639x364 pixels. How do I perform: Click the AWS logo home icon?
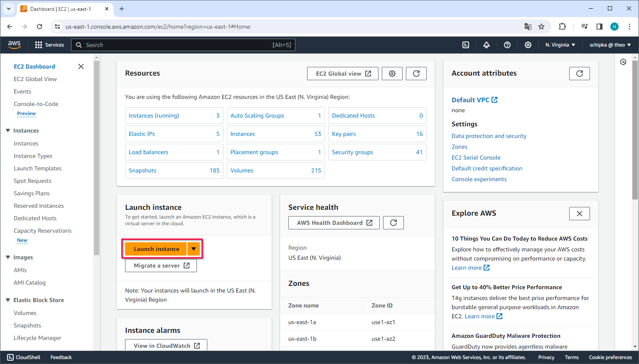coord(14,45)
